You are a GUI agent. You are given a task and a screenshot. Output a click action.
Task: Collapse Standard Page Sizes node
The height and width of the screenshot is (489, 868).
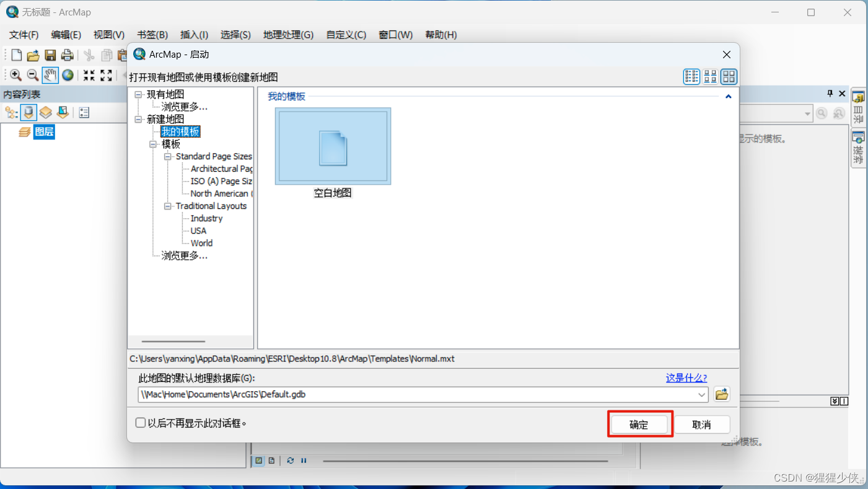tap(168, 157)
